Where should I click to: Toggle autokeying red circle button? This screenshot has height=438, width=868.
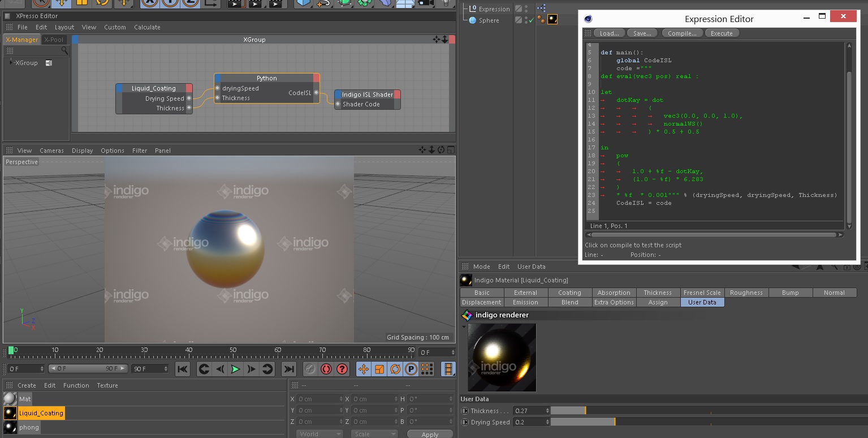coord(326,370)
